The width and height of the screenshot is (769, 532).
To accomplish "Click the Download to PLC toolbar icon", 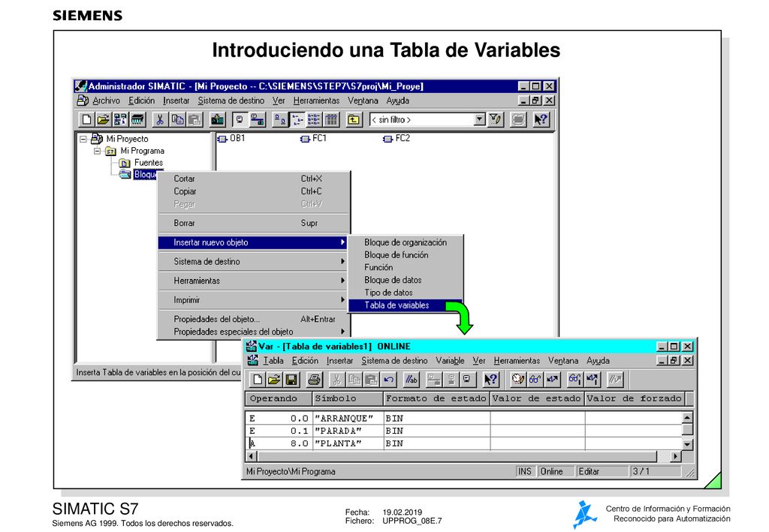I will 217,119.
